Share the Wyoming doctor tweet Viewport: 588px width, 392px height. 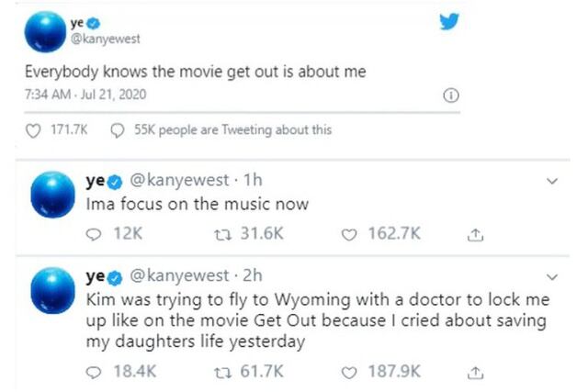[x=475, y=372]
